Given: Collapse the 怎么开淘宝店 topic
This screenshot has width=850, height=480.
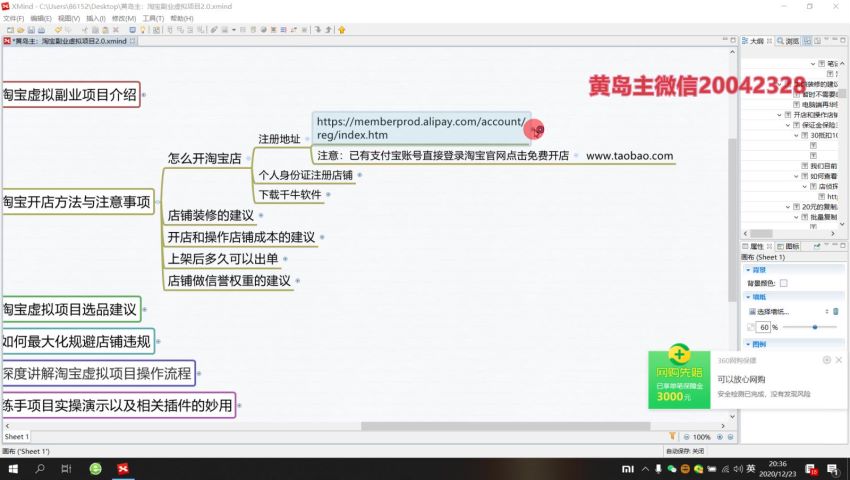Looking at the screenshot, I should (x=248, y=158).
